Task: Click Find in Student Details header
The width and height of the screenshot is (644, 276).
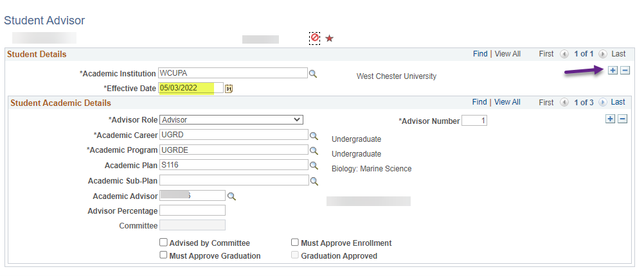Action: [480, 54]
